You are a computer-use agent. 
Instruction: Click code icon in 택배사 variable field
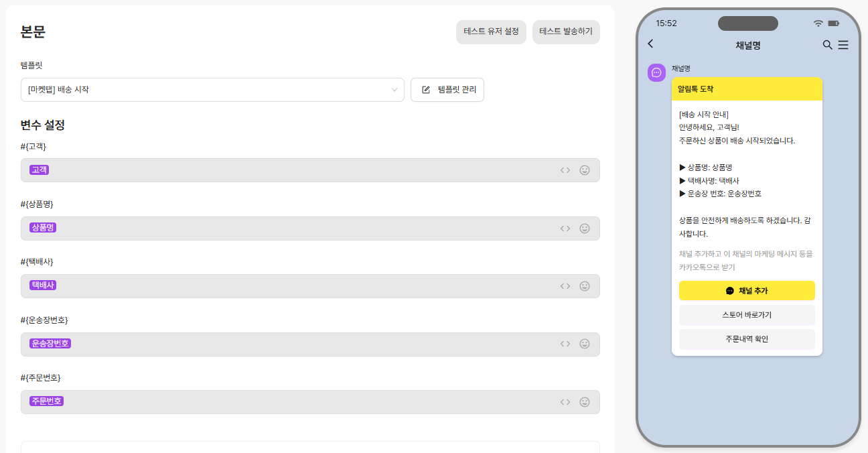pos(565,286)
